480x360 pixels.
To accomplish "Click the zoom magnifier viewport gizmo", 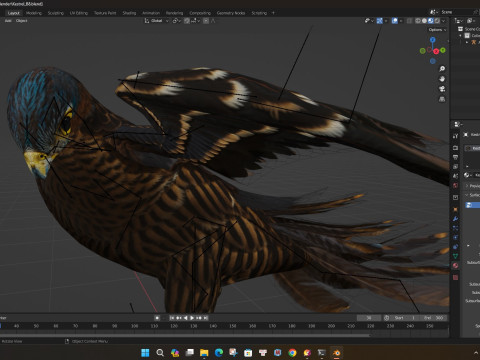I will (442, 69).
